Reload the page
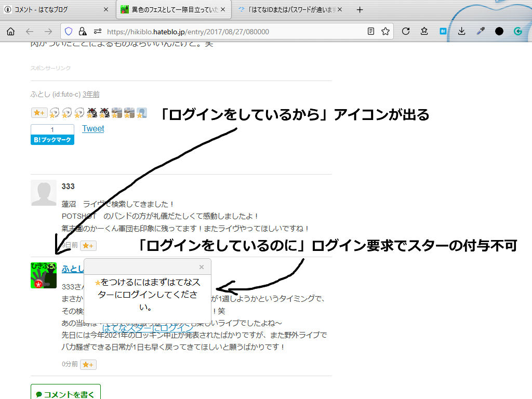Screen dimensions: 532x399 [405, 32]
